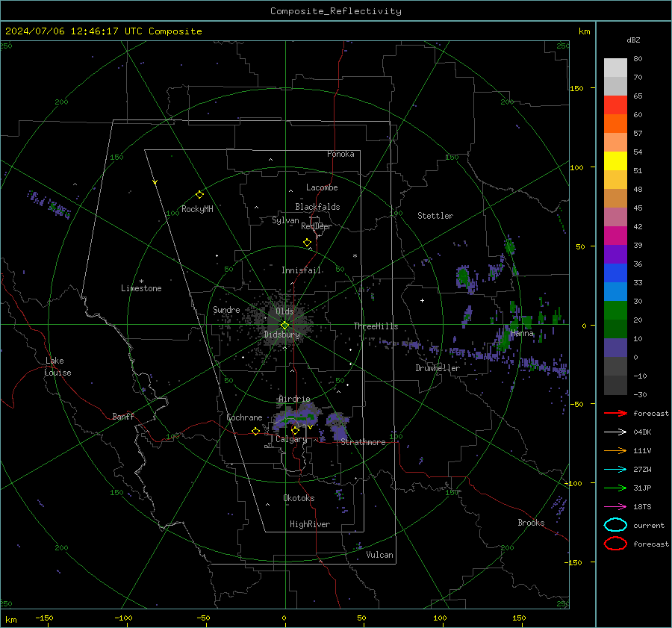
Task: Click the yellow radar site marker at Olds
Action: point(284,326)
